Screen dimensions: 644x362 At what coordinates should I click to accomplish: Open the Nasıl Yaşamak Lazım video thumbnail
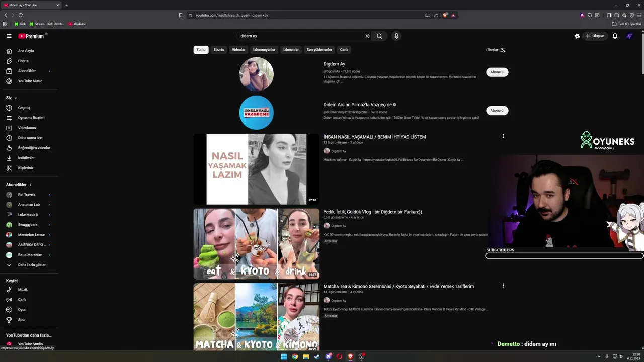[x=257, y=169]
